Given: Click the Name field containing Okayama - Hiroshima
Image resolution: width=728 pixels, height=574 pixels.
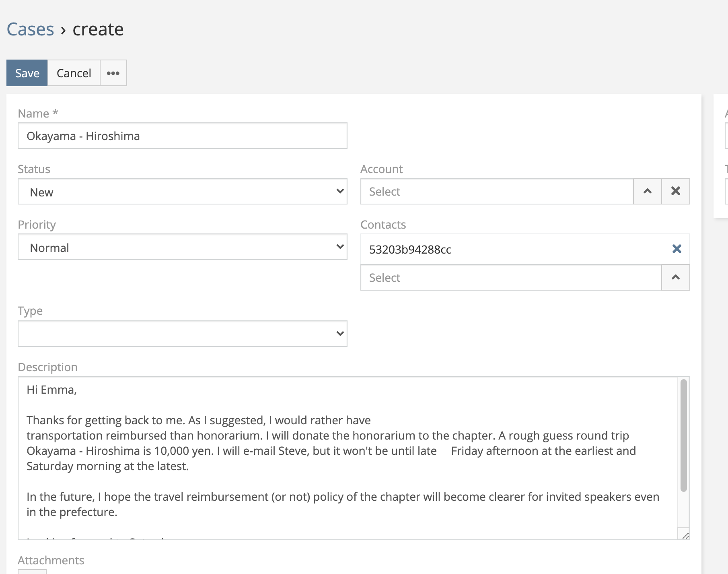Looking at the screenshot, I should [182, 136].
